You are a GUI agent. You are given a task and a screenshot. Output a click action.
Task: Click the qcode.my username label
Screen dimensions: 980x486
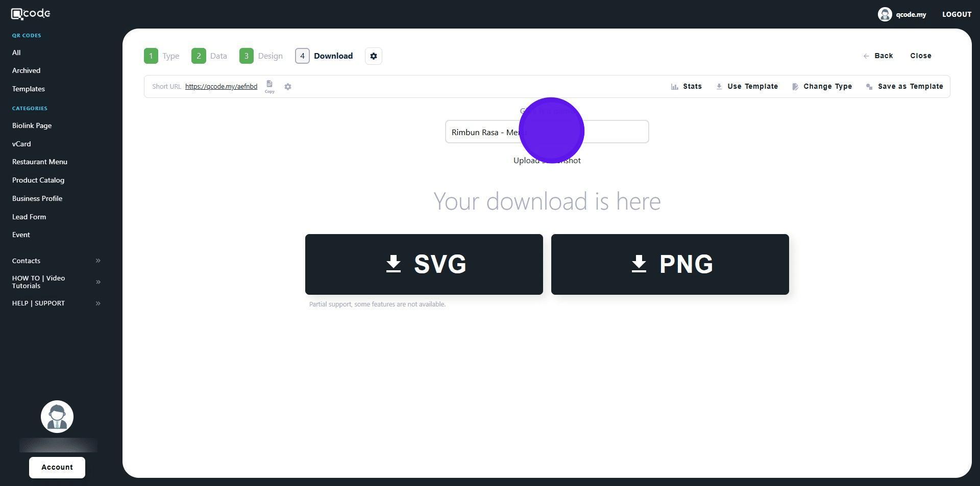click(x=911, y=14)
